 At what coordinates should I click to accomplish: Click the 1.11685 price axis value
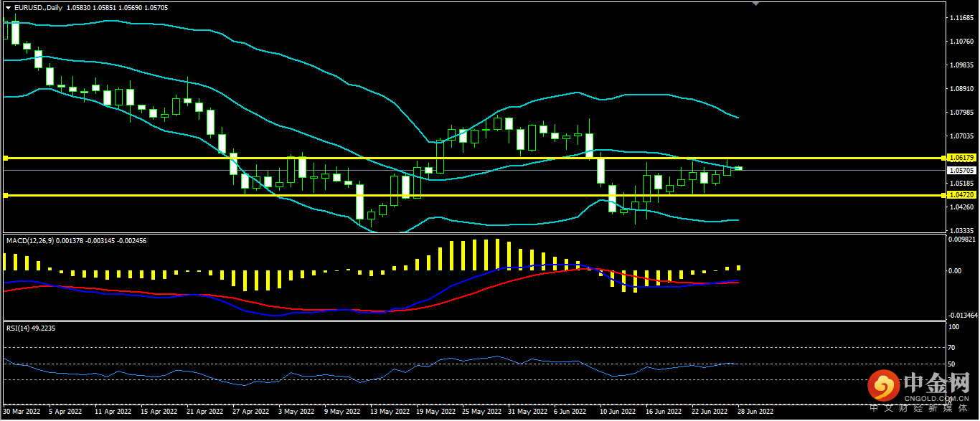coord(961,17)
